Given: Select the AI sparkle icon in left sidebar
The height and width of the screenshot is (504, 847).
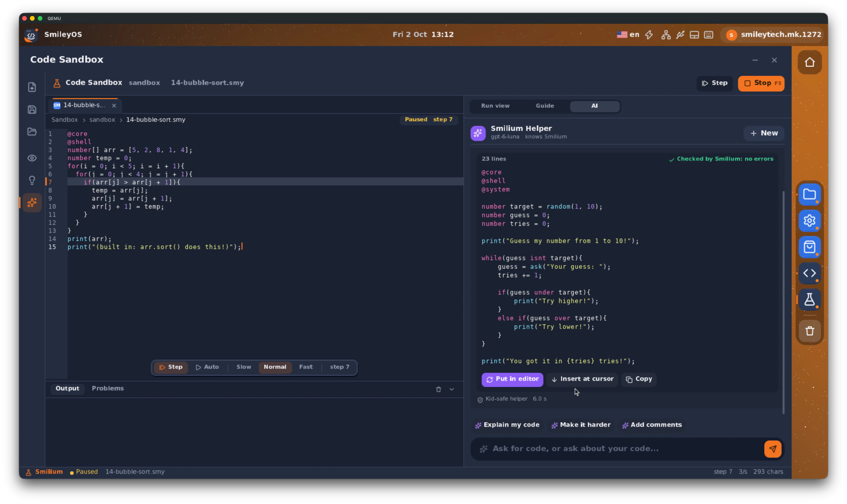Looking at the screenshot, I should 32,202.
